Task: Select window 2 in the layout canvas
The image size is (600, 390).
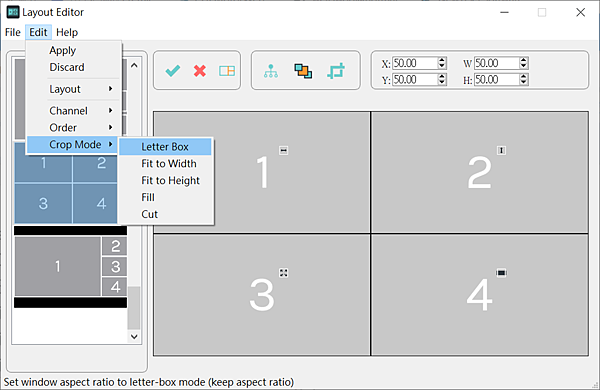Action: point(480,172)
